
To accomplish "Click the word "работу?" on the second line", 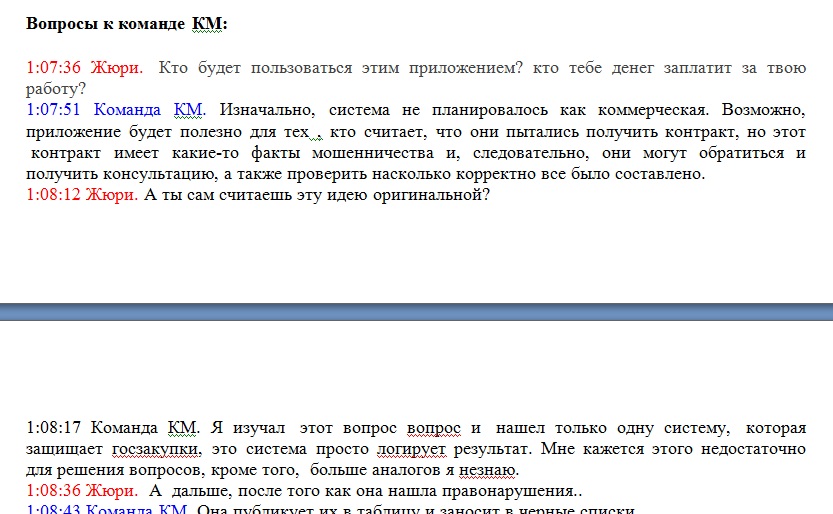I will pyautogui.click(x=56, y=89).
